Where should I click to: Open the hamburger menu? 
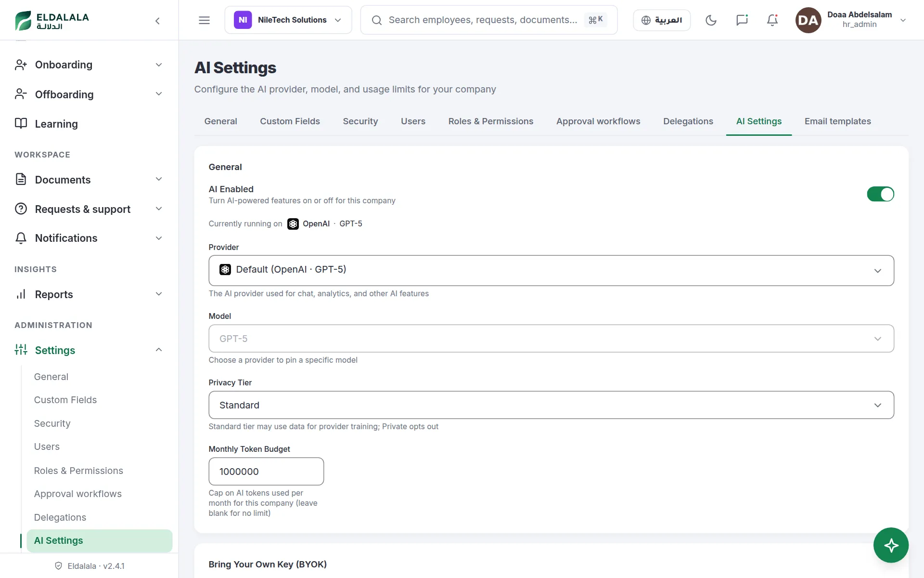[x=204, y=20]
